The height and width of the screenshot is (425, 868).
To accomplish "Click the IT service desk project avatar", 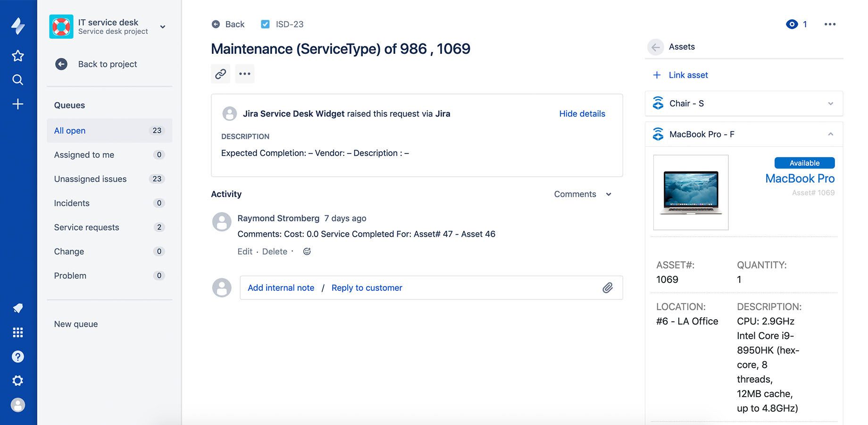I will pos(61,26).
